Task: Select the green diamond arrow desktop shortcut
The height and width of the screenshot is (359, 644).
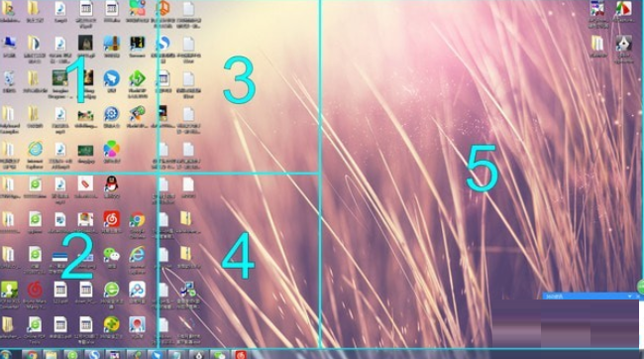Action: 137,78
